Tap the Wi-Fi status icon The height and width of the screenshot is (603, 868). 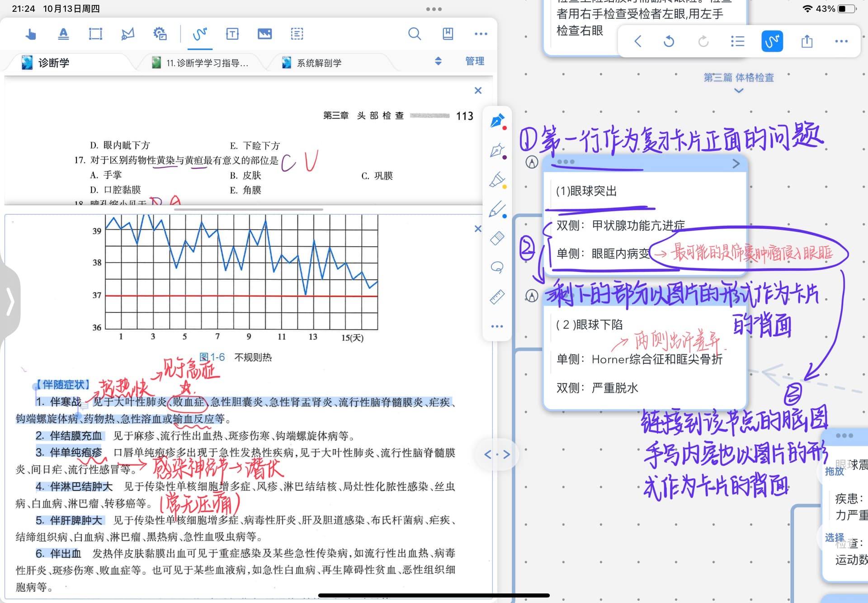pos(807,9)
